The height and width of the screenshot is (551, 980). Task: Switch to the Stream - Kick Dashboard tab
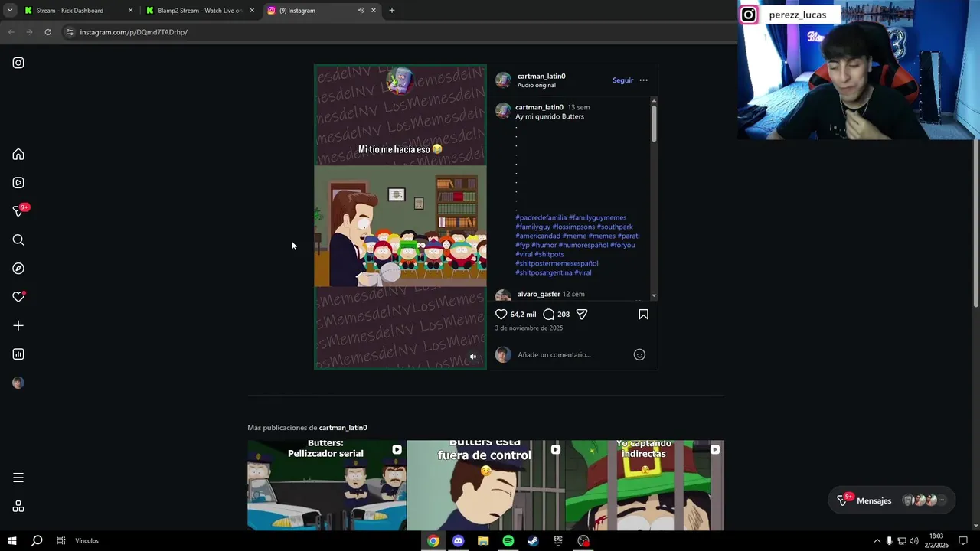pyautogui.click(x=79, y=11)
